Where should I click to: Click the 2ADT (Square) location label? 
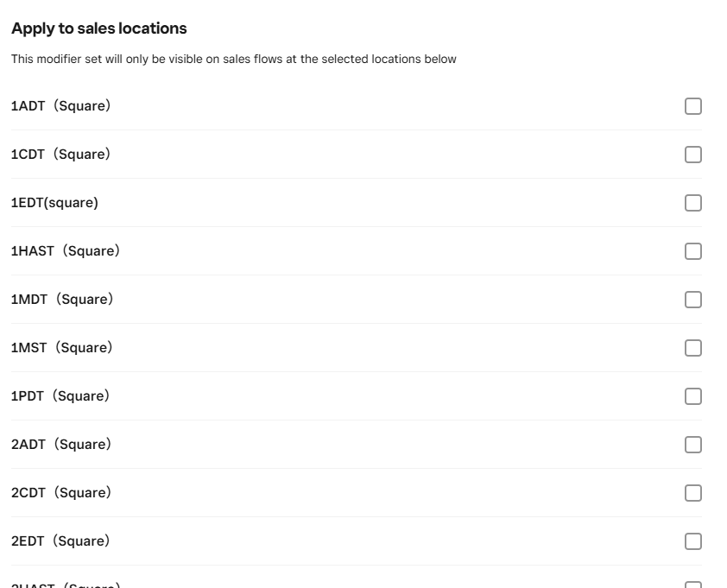click(60, 445)
